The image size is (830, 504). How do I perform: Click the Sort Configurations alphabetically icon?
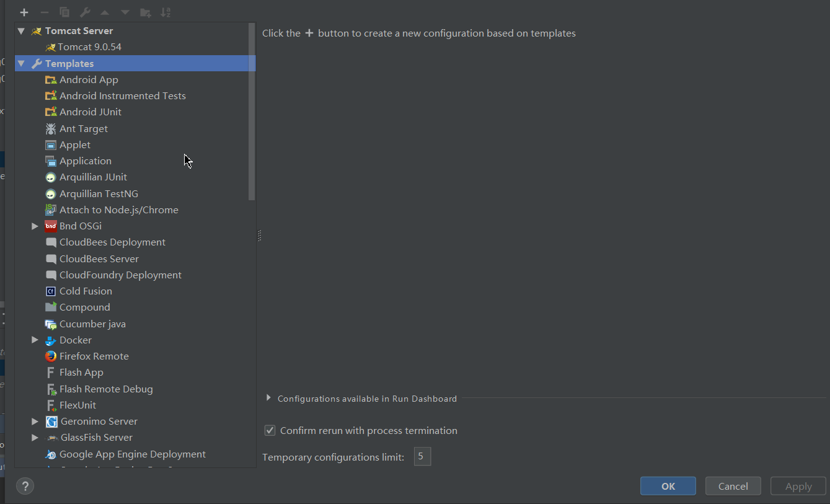(x=166, y=12)
